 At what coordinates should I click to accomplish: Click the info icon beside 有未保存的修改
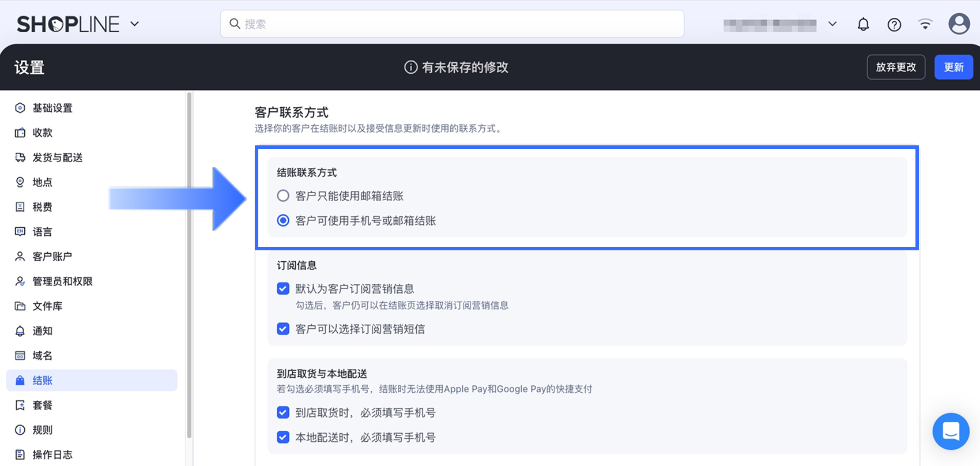pos(410,67)
